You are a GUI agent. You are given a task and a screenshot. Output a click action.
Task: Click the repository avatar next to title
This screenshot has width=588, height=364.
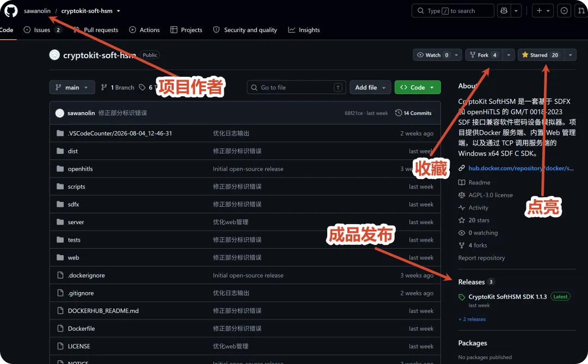coord(55,55)
